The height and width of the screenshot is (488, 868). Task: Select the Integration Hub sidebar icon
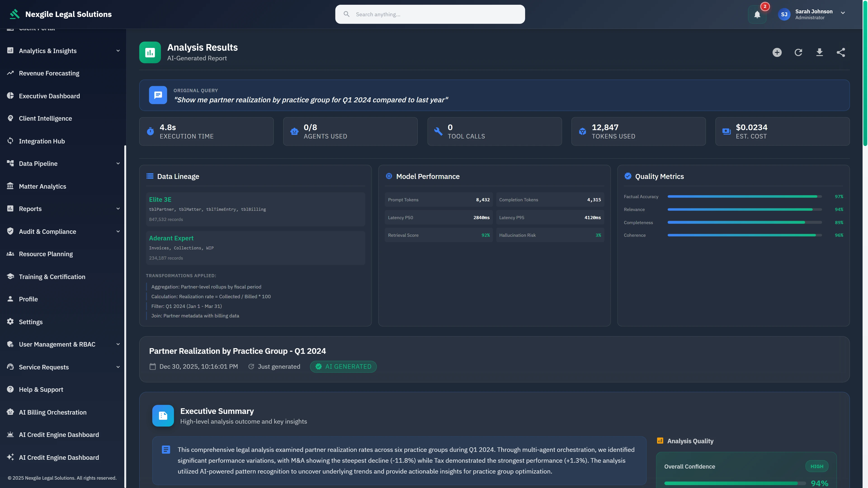coord(10,141)
